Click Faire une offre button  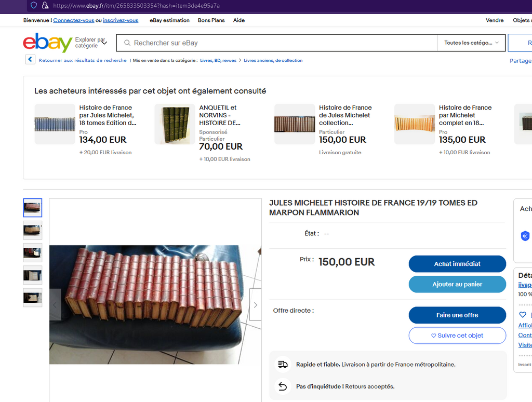pyautogui.click(x=457, y=315)
